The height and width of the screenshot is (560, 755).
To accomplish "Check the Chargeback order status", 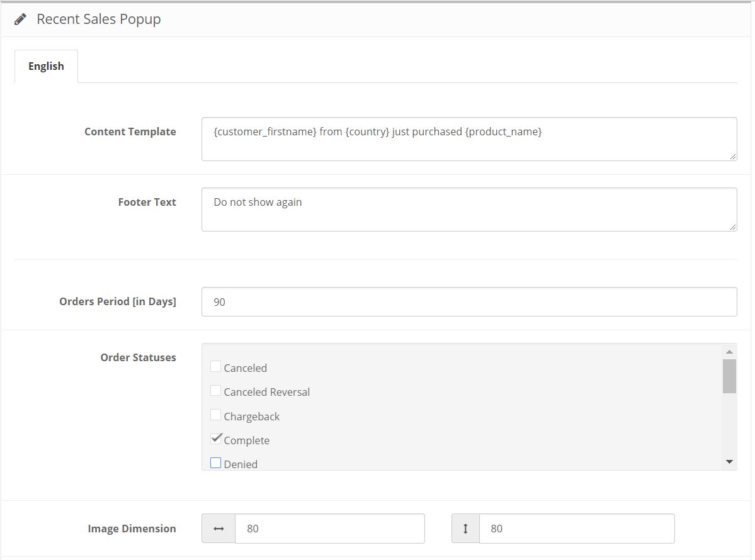I will [x=216, y=415].
